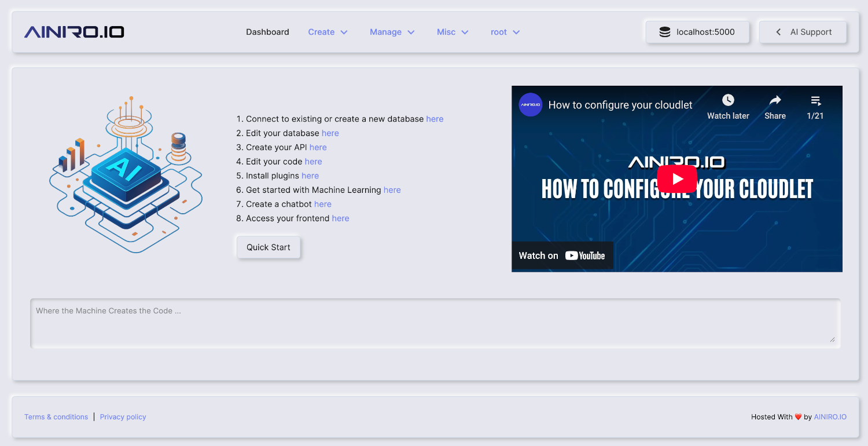Focus the 'Where the Machine Creates the Code' textarea
This screenshot has width=868, height=446.
(x=435, y=323)
